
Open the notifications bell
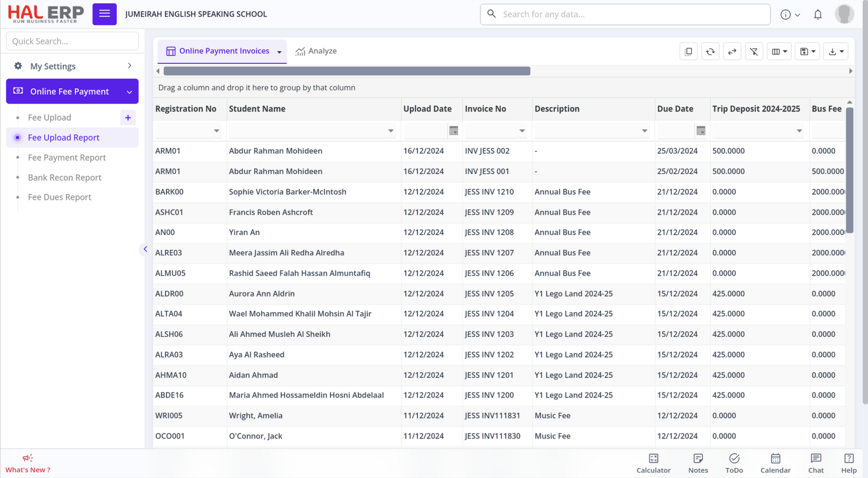pyautogui.click(x=818, y=14)
